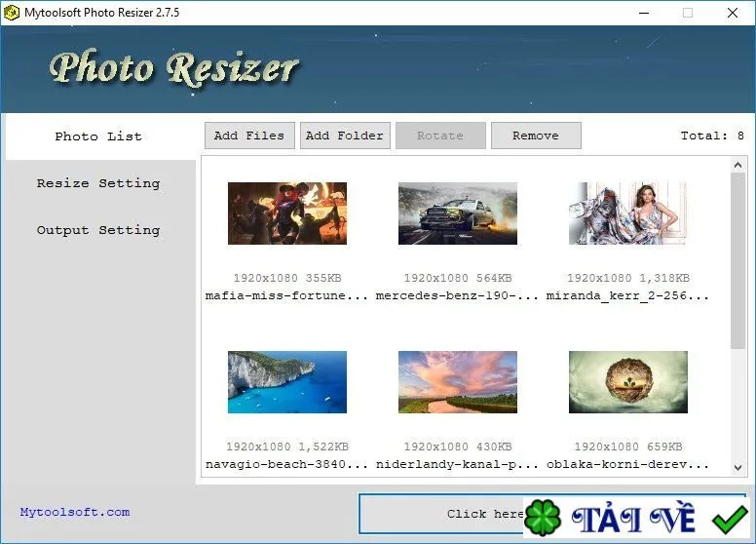The image size is (756, 544).
Task: Select the oblaka-korni-derev thumbnail
Action: pyautogui.click(x=627, y=382)
